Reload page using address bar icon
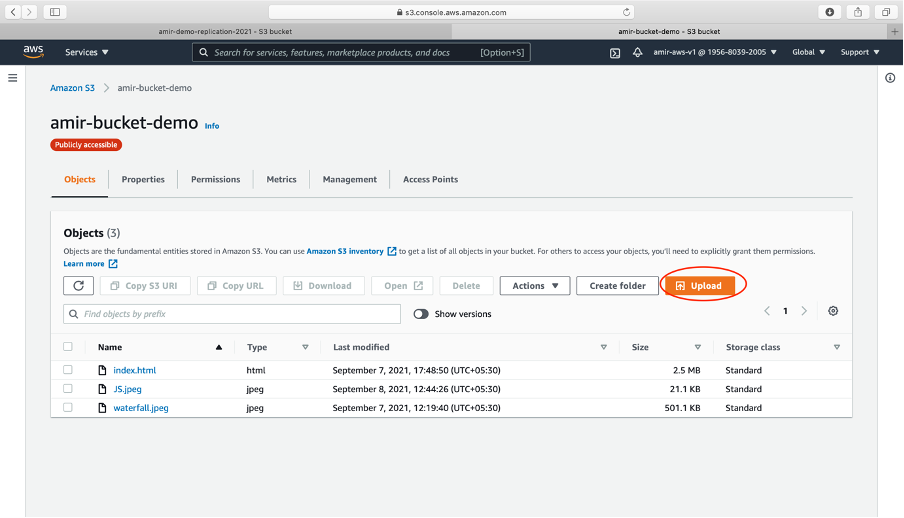904x518 pixels. pos(626,12)
